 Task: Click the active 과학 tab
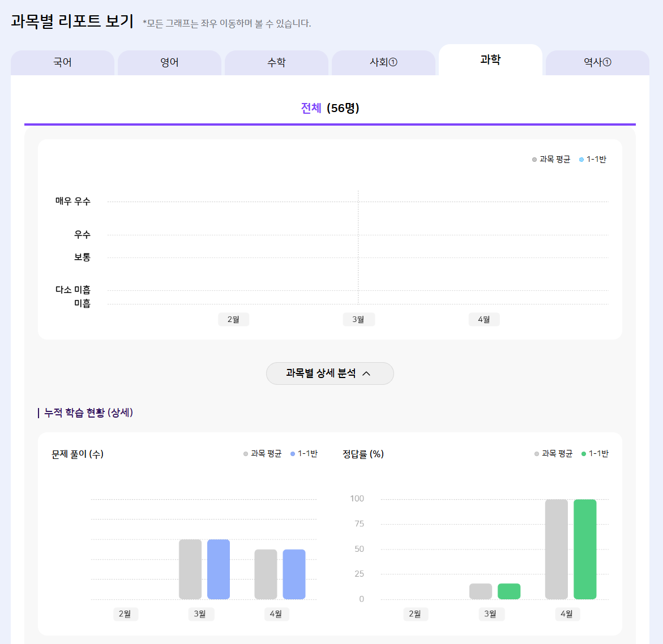pos(490,59)
